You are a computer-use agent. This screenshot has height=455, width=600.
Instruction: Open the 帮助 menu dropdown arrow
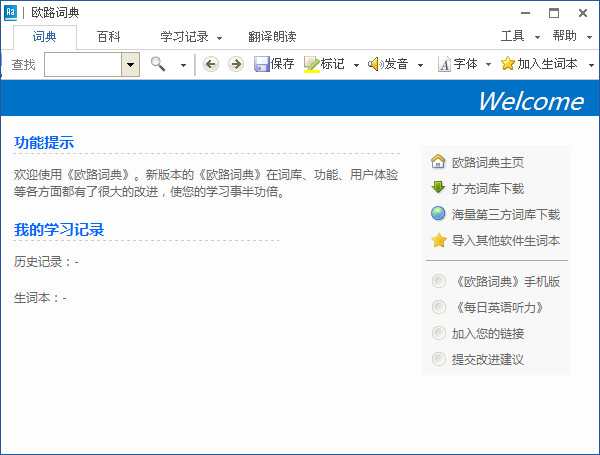(x=589, y=37)
